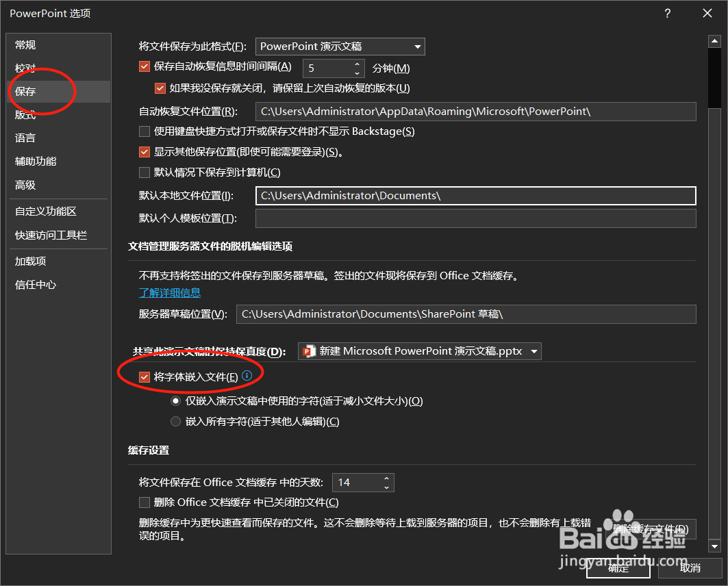
Task: Open the 加载项 category
Action: pos(58,262)
